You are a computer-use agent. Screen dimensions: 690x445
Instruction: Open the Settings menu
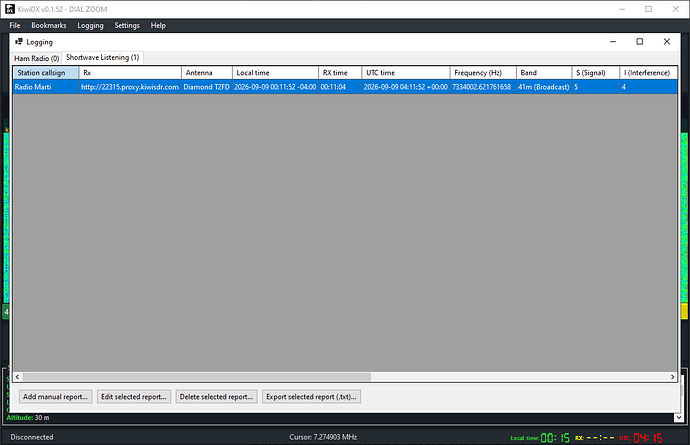point(127,26)
